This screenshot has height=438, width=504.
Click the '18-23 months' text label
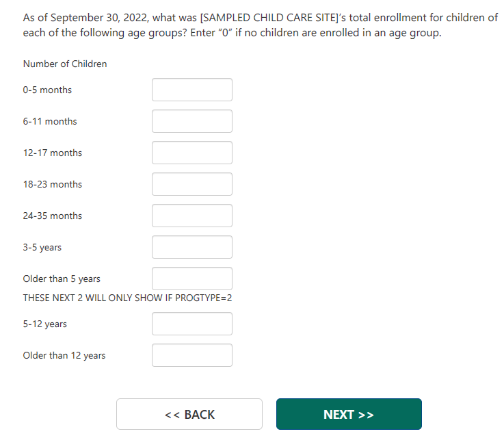pos(52,185)
